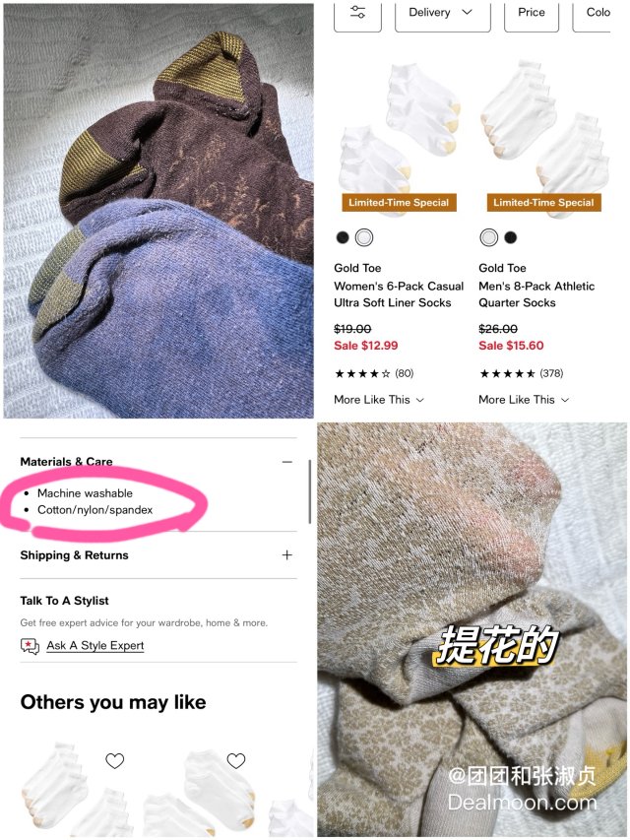Collapse Materials & Care minus icon
Screen dimensions: 630x840
click(x=287, y=462)
